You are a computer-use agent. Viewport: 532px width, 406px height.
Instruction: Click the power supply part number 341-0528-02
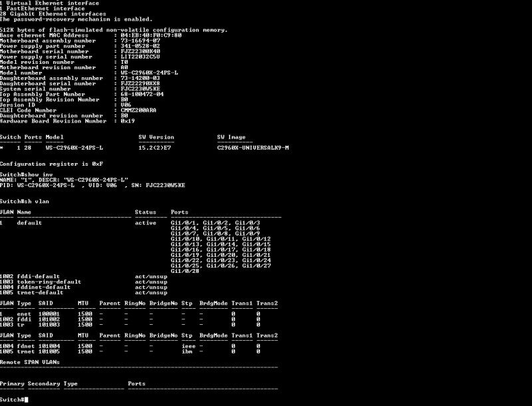pyautogui.click(x=140, y=46)
